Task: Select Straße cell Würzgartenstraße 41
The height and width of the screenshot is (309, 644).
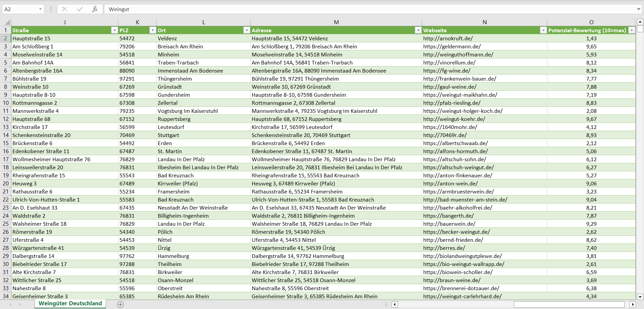Action: click(65, 248)
